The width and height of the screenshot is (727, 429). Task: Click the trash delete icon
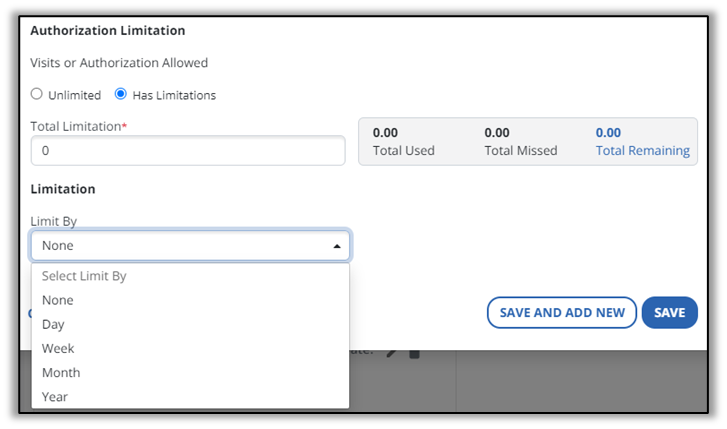click(414, 353)
